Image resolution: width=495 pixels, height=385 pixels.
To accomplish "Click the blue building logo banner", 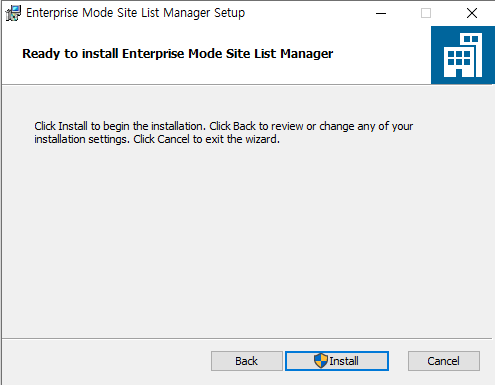I will click(x=463, y=55).
